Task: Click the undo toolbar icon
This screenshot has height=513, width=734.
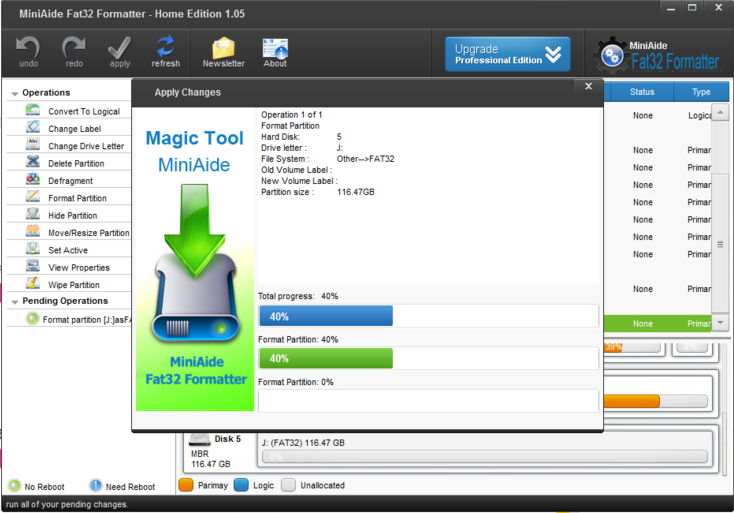Action: coord(28,51)
